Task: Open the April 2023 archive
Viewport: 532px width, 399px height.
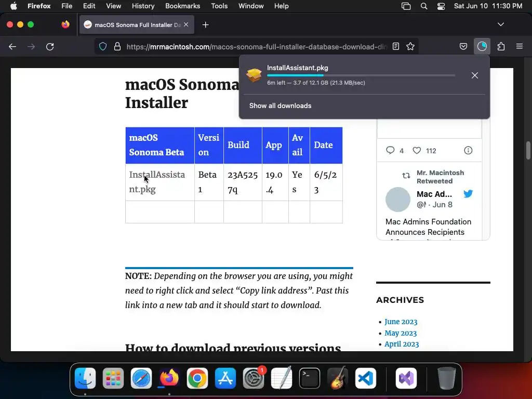Action: 402,344
